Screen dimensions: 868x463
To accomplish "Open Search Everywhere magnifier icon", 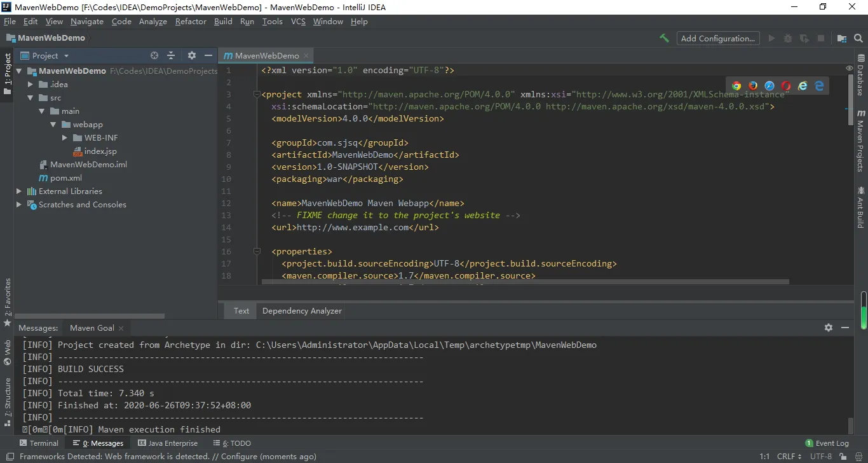I will tap(858, 38).
